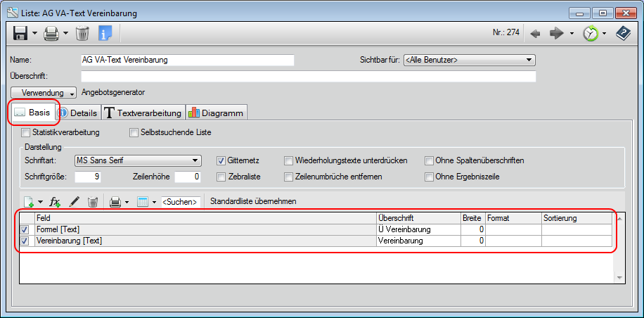Open the help book icon
This screenshot has height=318, width=644.
point(623,33)
